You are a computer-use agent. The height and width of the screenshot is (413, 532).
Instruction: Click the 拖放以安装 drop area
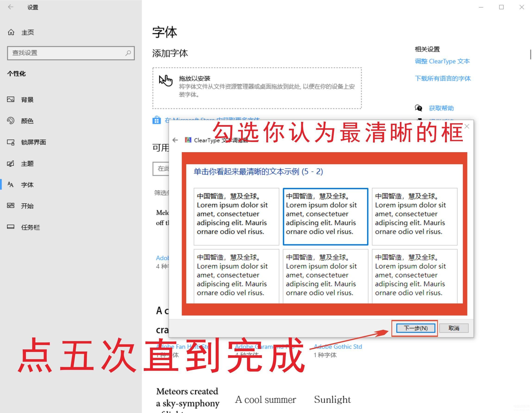257,88
